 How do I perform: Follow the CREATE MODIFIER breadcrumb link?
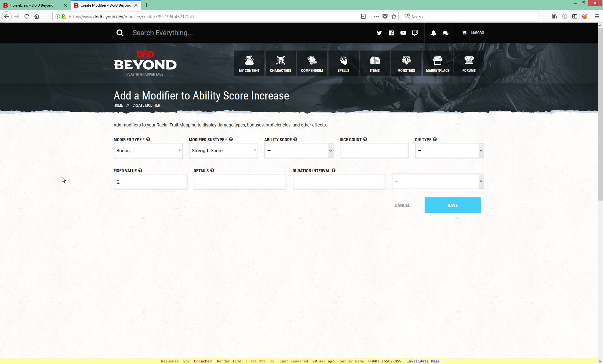pos(146,105)
